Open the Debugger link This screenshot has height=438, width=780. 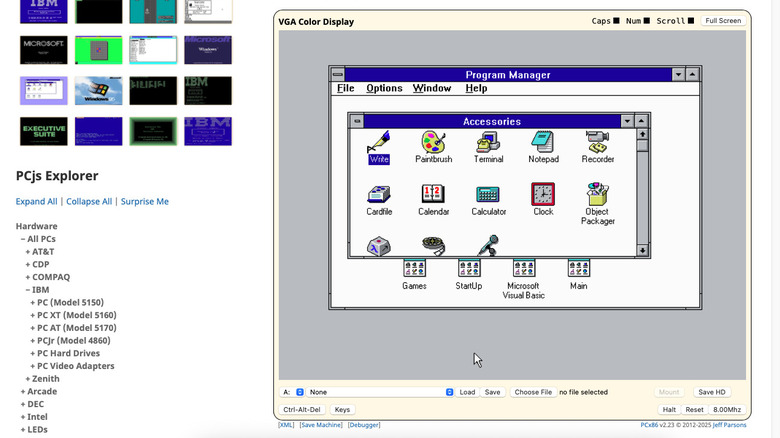tap(364, 425)
